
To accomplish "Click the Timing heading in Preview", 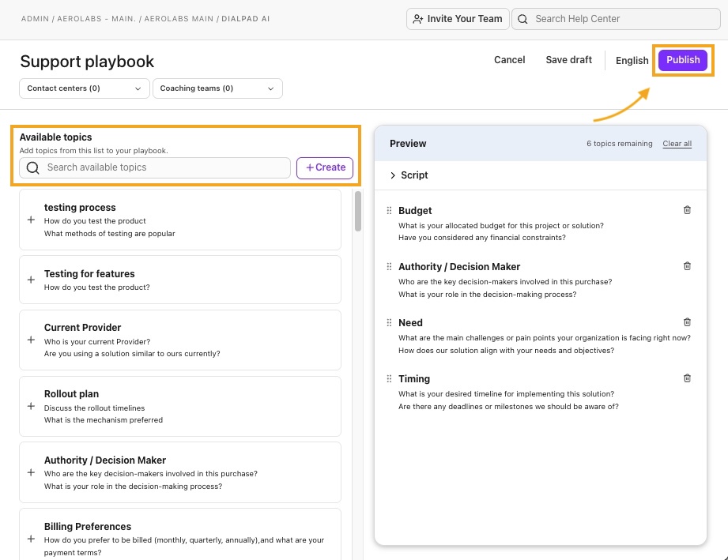I will (414, 379).
